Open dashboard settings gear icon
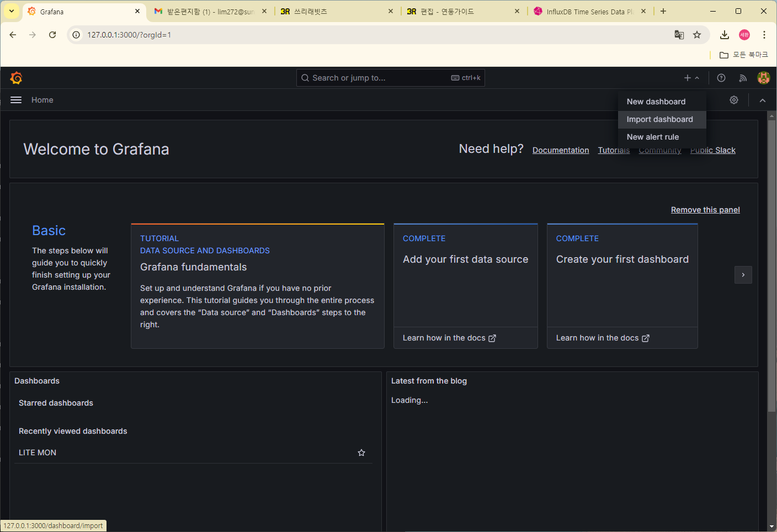The height and width of the screenshot is (532, 777). pyautogui.click(x=734, y=100)
